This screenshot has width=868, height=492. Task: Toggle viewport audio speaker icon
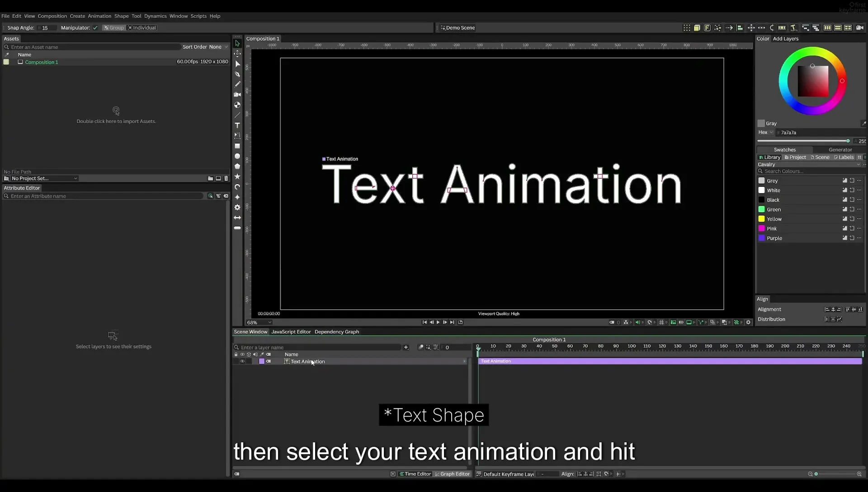click(637, 322)
